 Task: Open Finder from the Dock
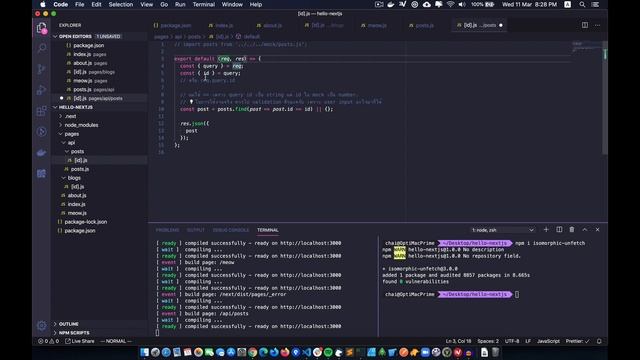[x=144, y=352]
